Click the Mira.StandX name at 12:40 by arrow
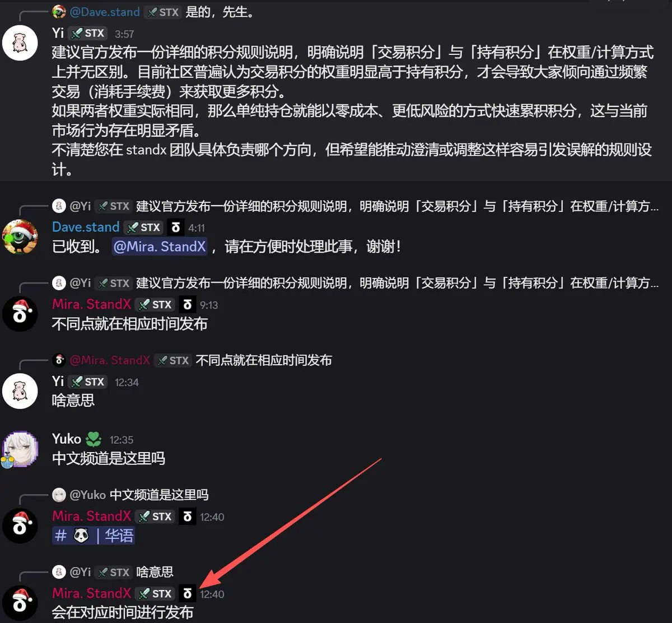Image resolution: width=672 pixels, height=623 pixels. pyautogui.click(x=92, y=593)
